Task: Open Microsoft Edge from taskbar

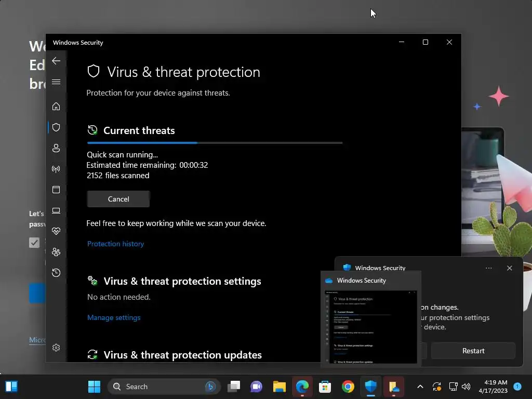Action: pyautogui.click(x=302, y=387)
